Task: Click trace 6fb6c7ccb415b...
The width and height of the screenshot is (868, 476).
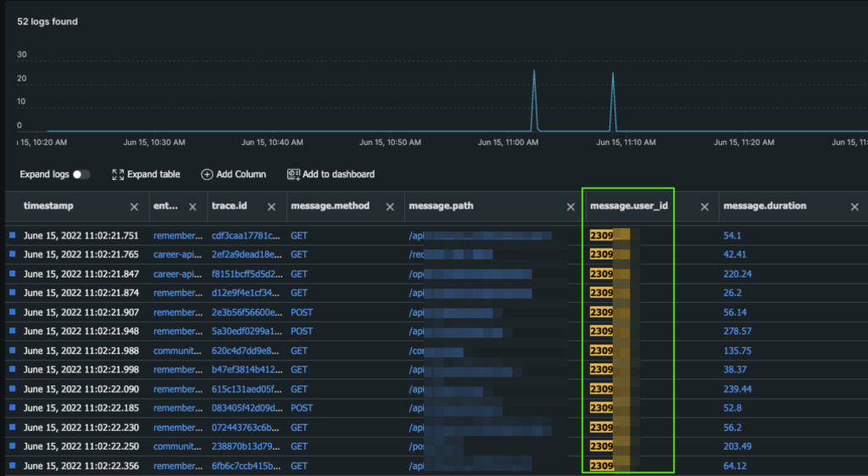Action: pyautogui.click(x=246, y=466)
